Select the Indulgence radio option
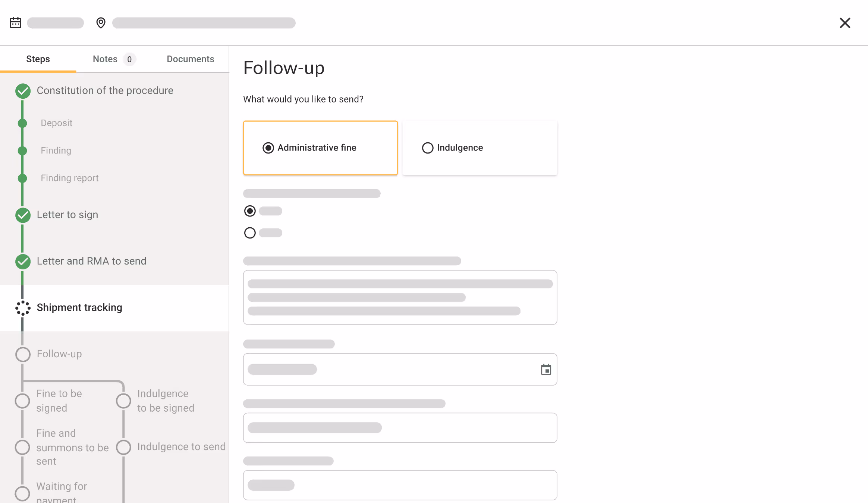 pos(427,148)
